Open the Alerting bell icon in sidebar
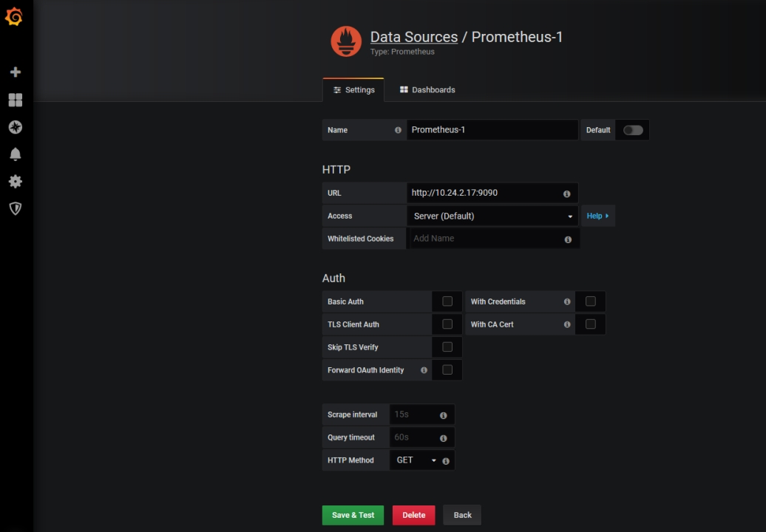This screenshot has width=766, height=532. pos(15,154)
